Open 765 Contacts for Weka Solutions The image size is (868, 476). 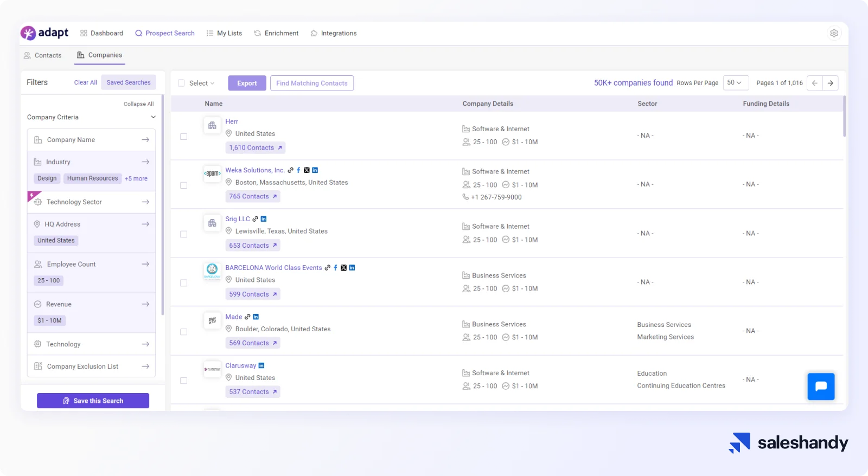[253, 196]
